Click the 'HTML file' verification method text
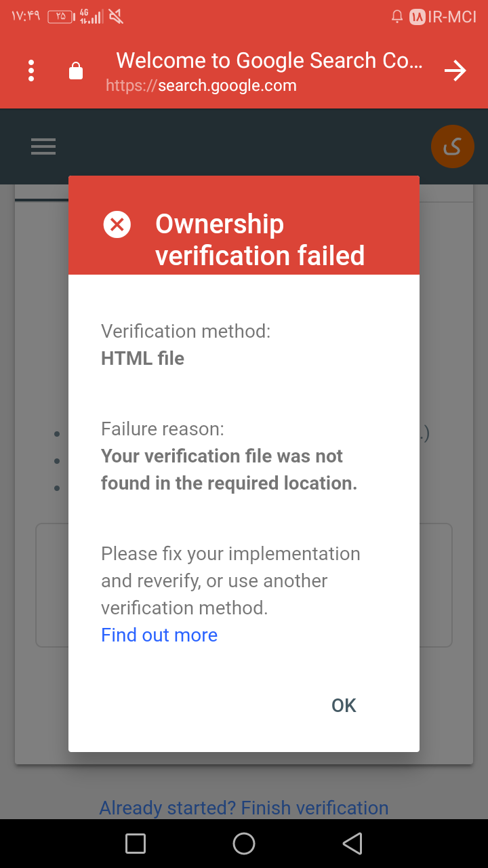 coord(143,358)
